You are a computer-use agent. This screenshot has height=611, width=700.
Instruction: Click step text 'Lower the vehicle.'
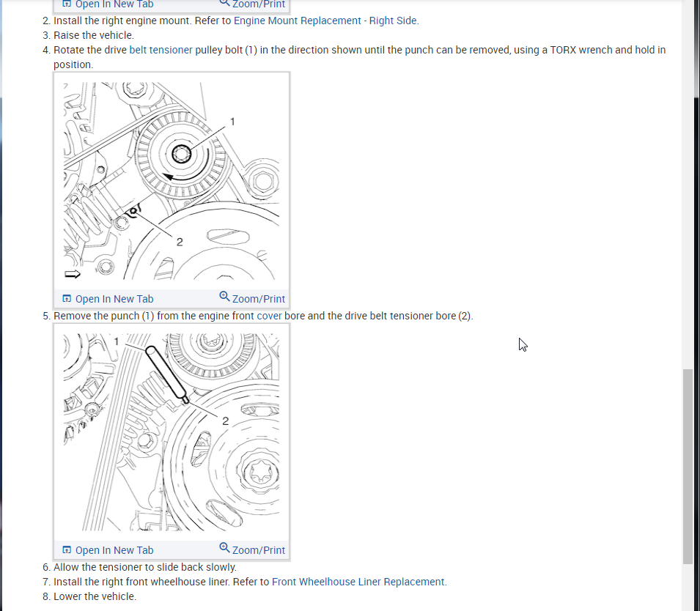95,597
